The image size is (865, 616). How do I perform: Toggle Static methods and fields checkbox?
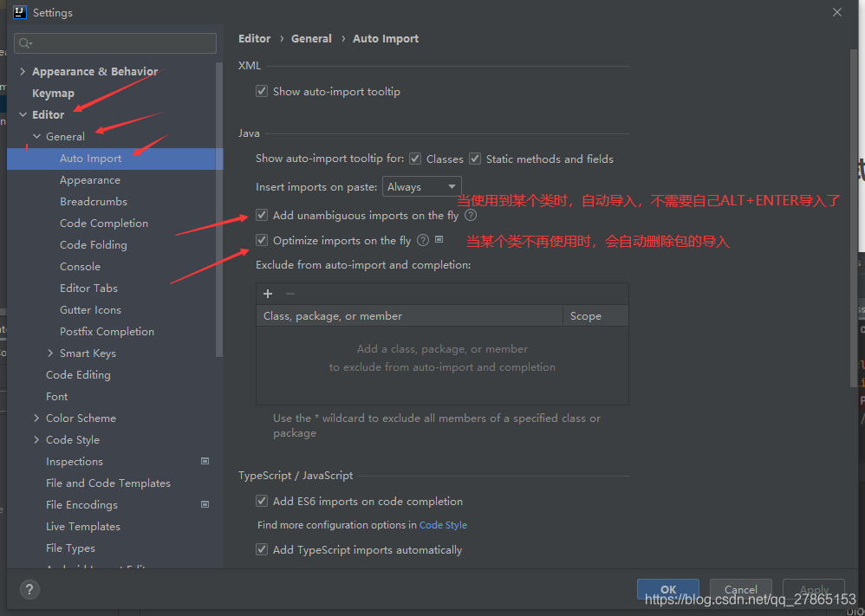click(x=475, y=159)
